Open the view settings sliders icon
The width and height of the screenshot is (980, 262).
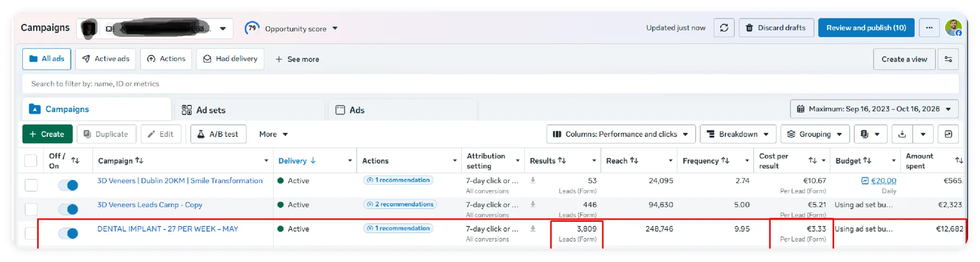pos(948,59)
